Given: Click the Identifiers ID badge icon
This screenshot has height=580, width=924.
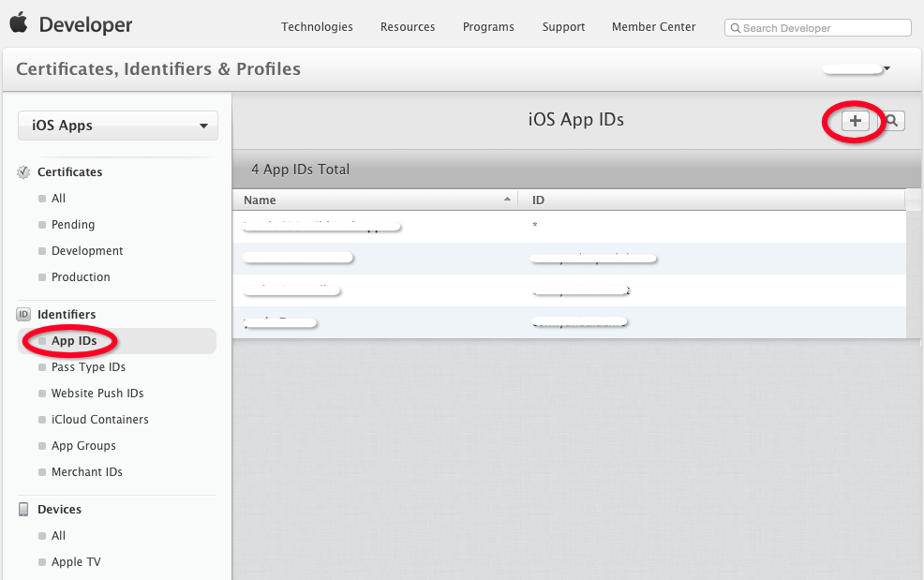Looking at the screenshot, I should point(23,314).
